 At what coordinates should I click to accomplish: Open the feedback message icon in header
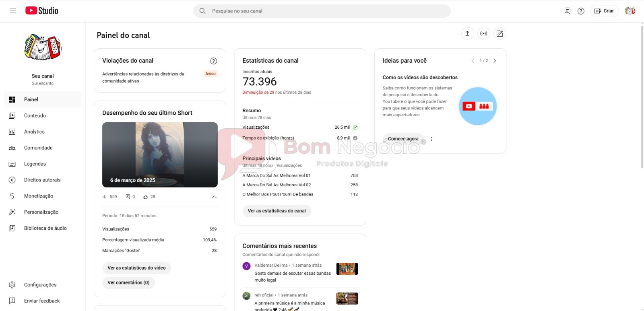[x=568, y=11]
